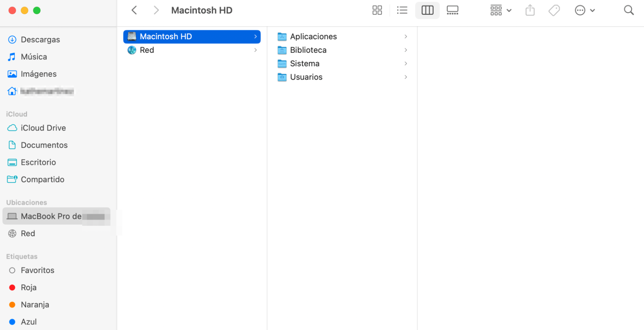Viewport: 644px width, 330px height.
Task: Select MacBook Pro in Ubicaciones
Action: (x=56, y=216)
